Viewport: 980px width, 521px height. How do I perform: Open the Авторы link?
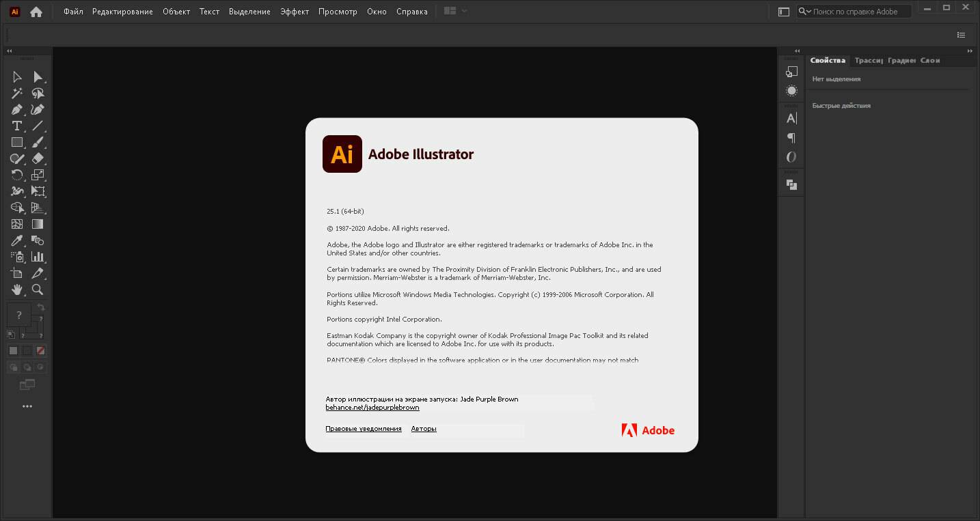coord(424,429)
